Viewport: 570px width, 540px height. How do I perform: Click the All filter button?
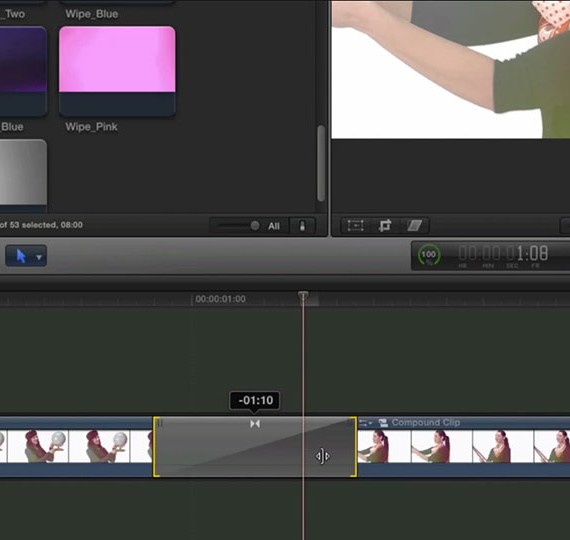(274, 226)
